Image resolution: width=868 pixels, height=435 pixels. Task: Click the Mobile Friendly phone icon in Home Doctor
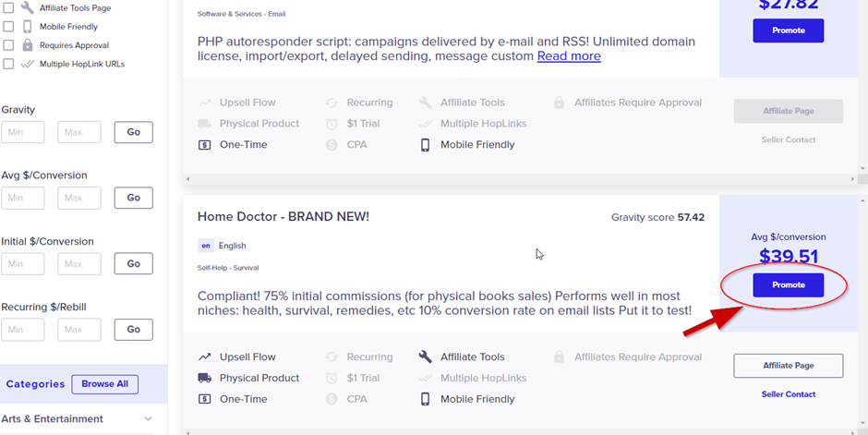(x=425, y=399)
